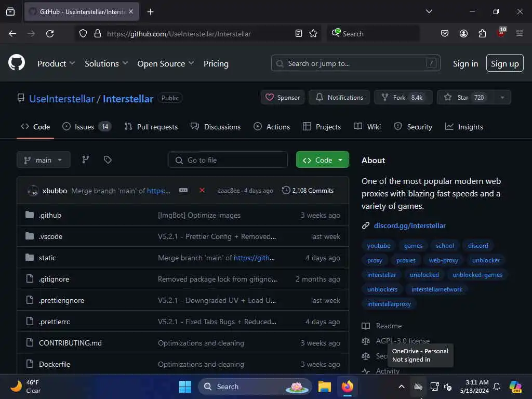Open the Readme link in About
The height and width of the screenshot is (399, 532).
pos(382,326)
